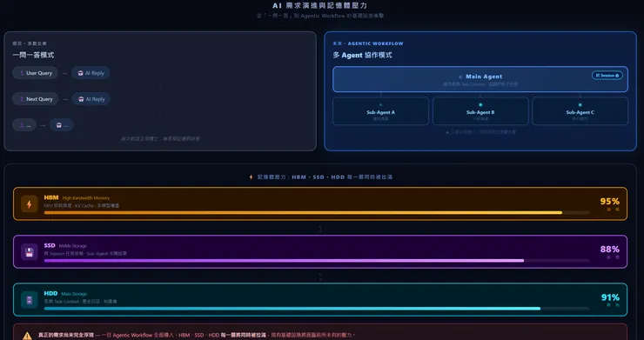Click the NVMe Storage label
This screenshot has height=340, width=644.
[x=73, y=246]
